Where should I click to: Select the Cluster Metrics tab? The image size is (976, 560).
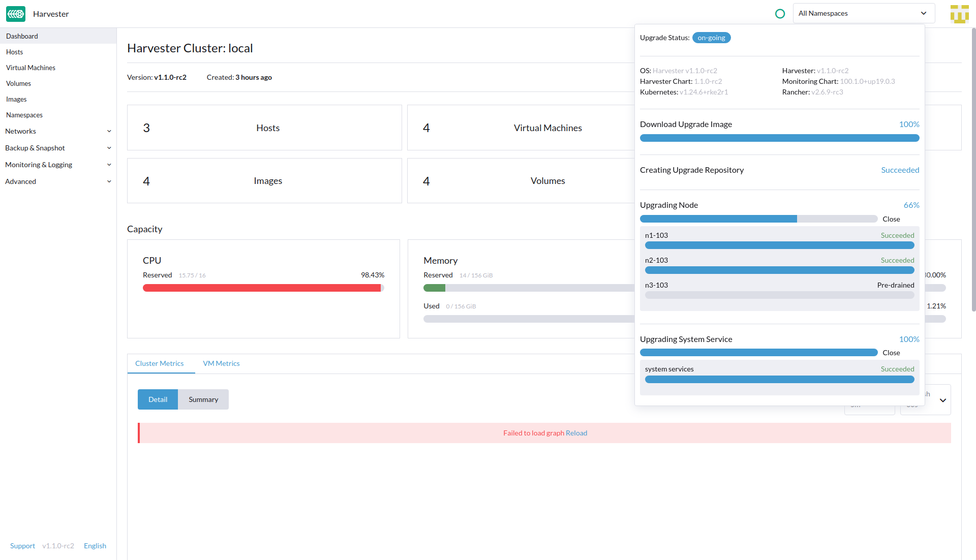point(159,363)
